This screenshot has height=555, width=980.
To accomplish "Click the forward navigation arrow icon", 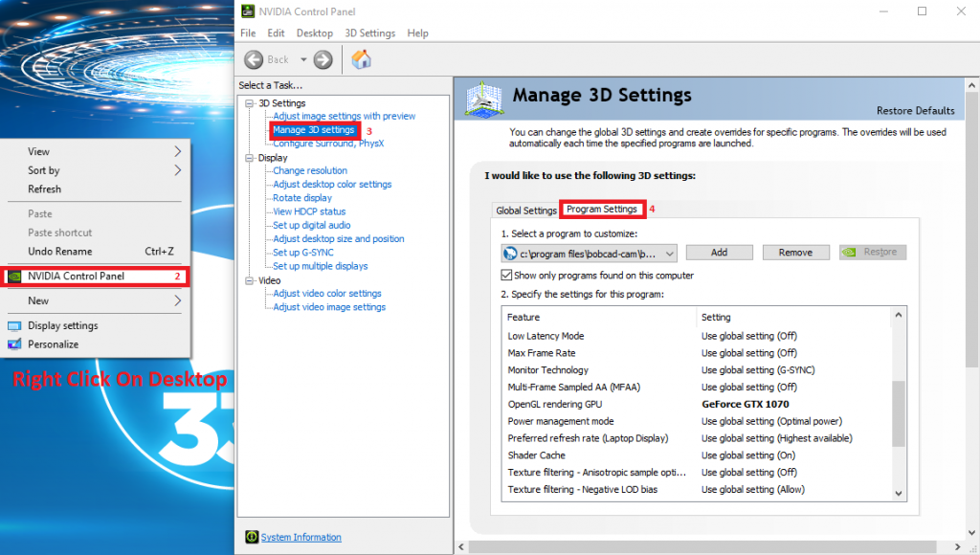I will point(323,59).
